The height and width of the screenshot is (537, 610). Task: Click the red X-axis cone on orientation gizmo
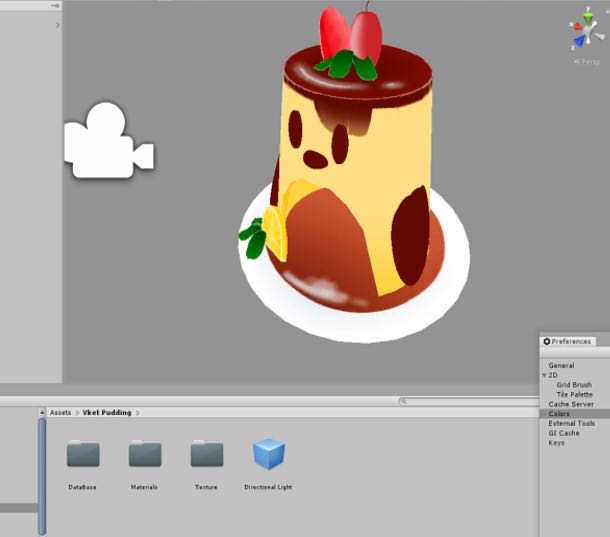click(577, 27)
